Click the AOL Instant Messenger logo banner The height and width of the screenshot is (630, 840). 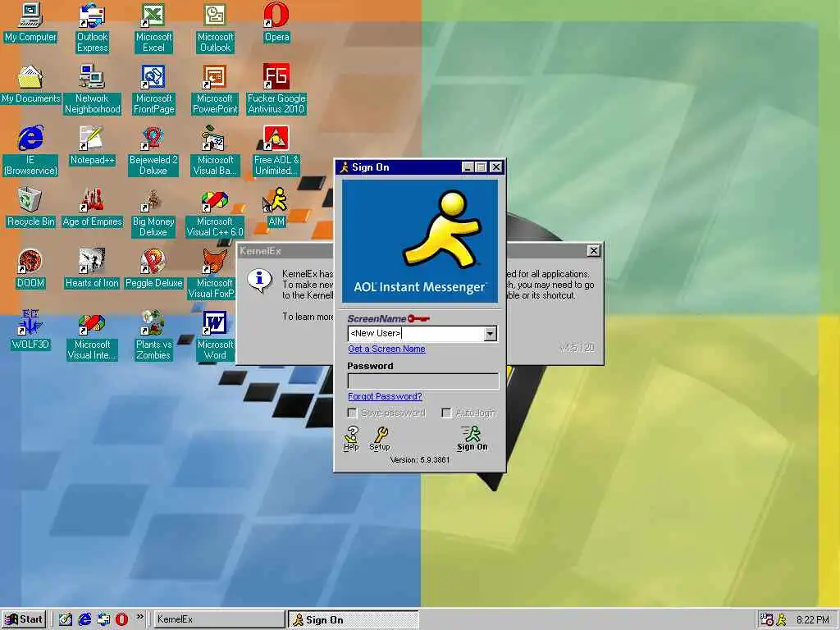[x=420, y=242]
